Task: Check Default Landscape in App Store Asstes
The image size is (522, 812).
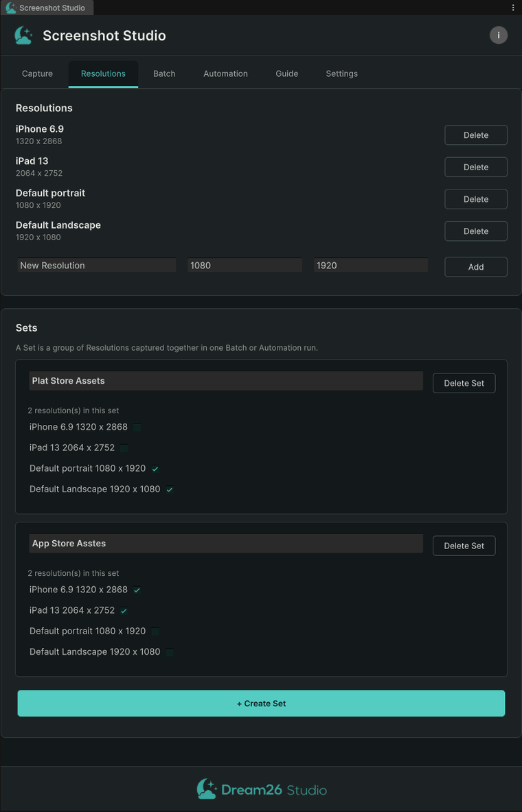Action: coord(170,652)
